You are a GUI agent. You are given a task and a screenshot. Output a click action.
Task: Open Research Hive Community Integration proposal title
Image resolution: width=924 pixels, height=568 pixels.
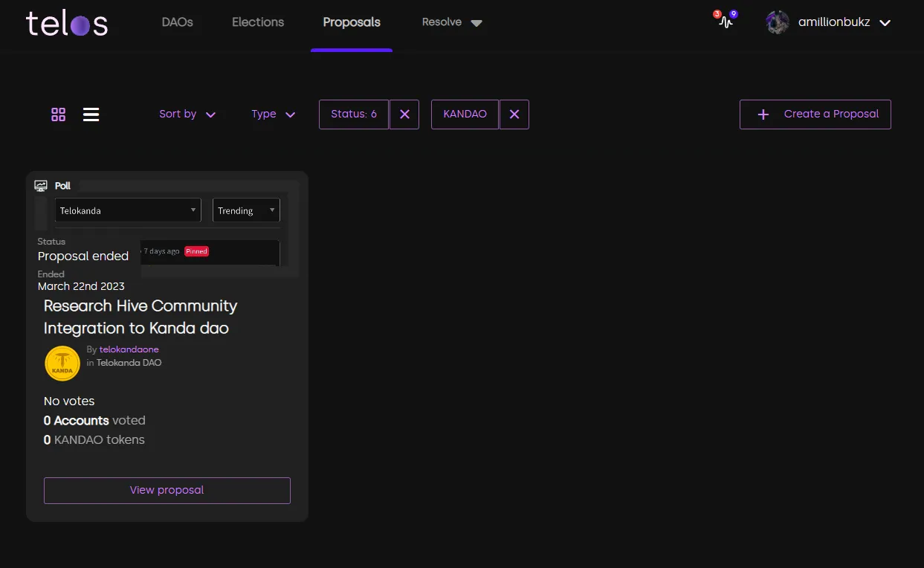coord(140,317)
